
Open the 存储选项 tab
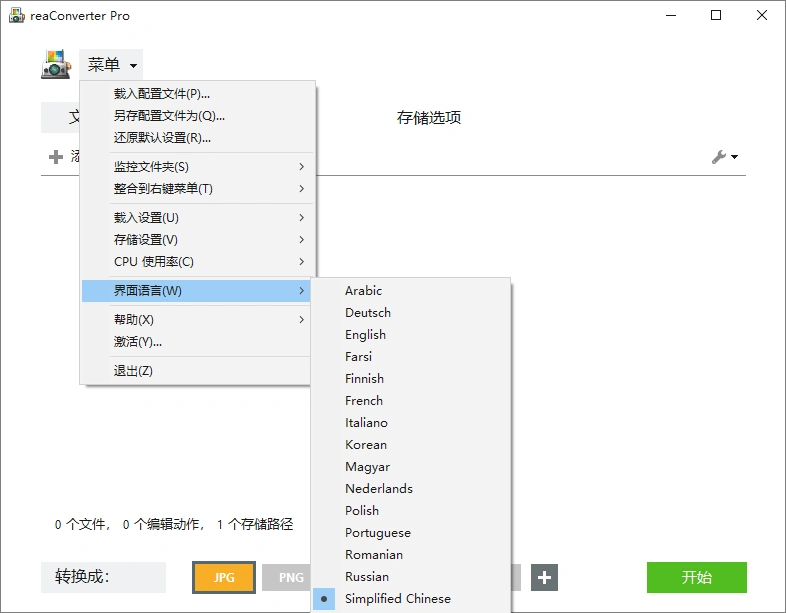[429, 118]
